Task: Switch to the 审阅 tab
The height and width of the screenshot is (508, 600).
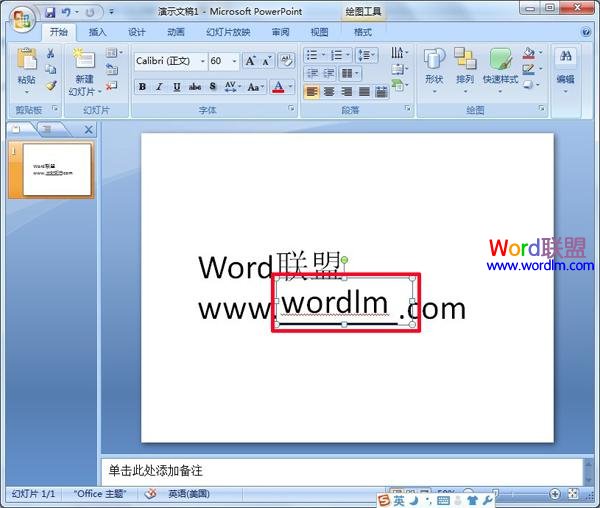Action: (x=280, y=32)
